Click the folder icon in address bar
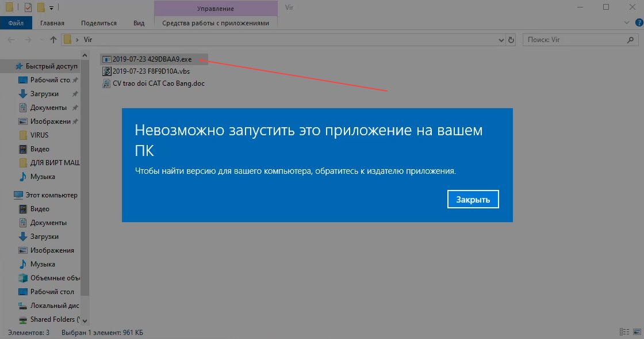The height and width of the screenshot is (339, 644). click(67, 40)
